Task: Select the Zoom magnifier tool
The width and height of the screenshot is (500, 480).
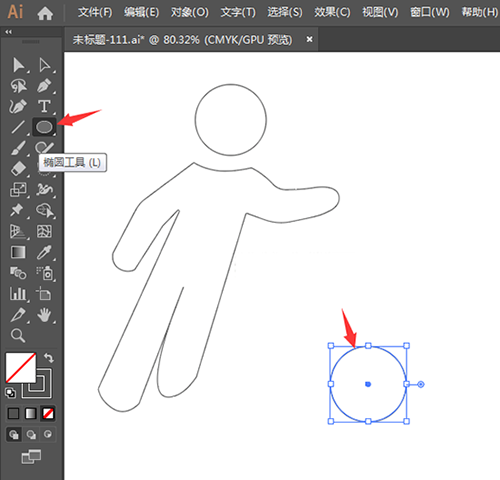Action: [18, 335]
